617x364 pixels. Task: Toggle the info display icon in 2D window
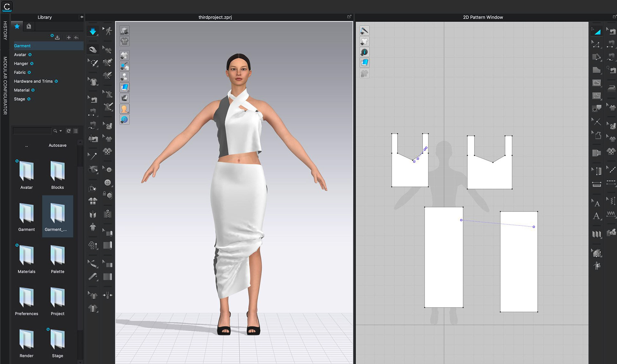[364, 52]
